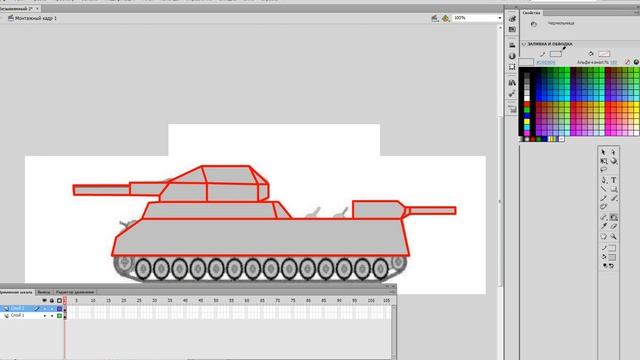This screenshot has height=360, width=640.
Task: Click the swap colors button in tools panel
Action: [611, 266]
